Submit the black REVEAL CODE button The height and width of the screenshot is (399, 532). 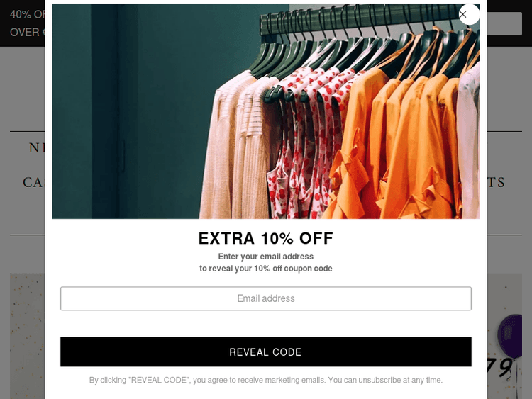point(266,352)
